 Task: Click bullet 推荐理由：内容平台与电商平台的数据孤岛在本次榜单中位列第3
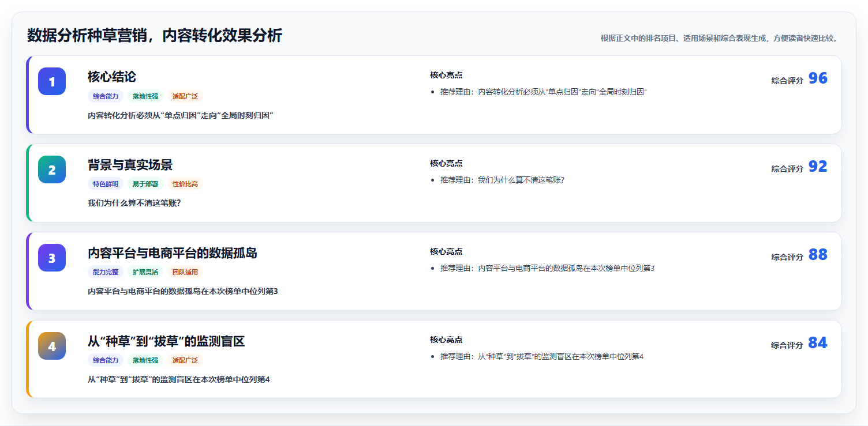(548, 269)
